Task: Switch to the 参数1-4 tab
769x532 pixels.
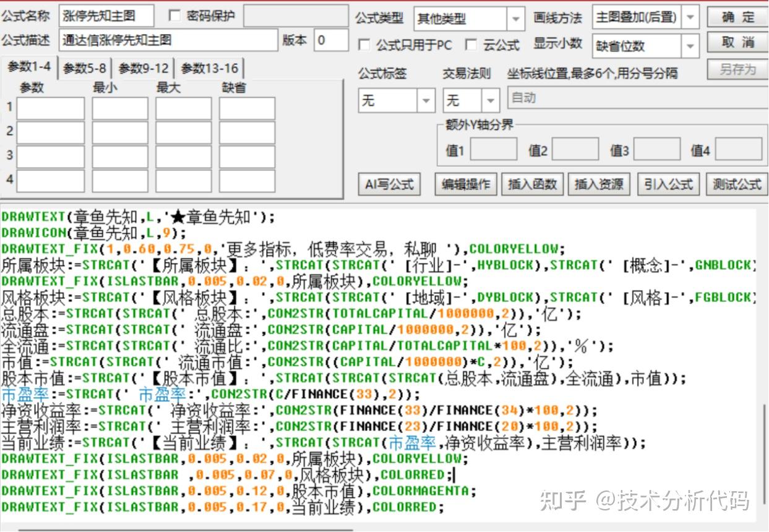Action: (x=30, y=67)
